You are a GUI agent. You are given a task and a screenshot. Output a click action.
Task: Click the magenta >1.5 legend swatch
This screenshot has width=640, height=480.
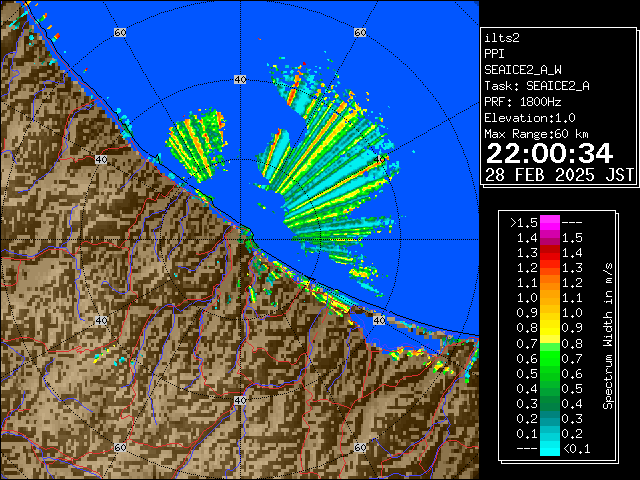(x=550, y=222)
